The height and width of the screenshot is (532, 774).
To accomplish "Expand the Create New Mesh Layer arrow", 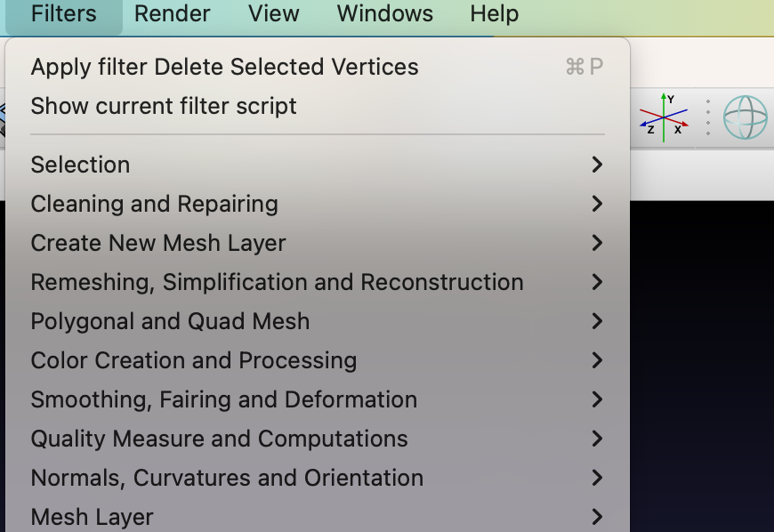I will [x=597, y=243].
